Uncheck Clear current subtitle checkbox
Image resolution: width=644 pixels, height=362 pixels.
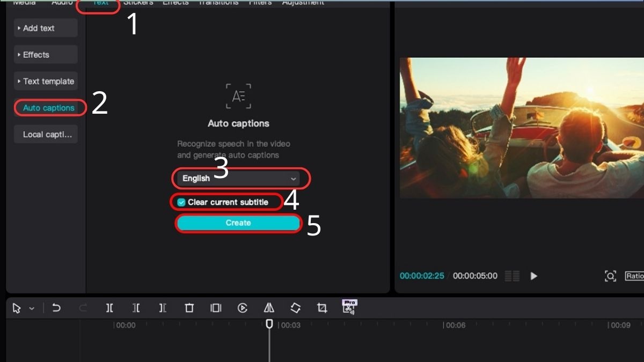coord(181,202)
